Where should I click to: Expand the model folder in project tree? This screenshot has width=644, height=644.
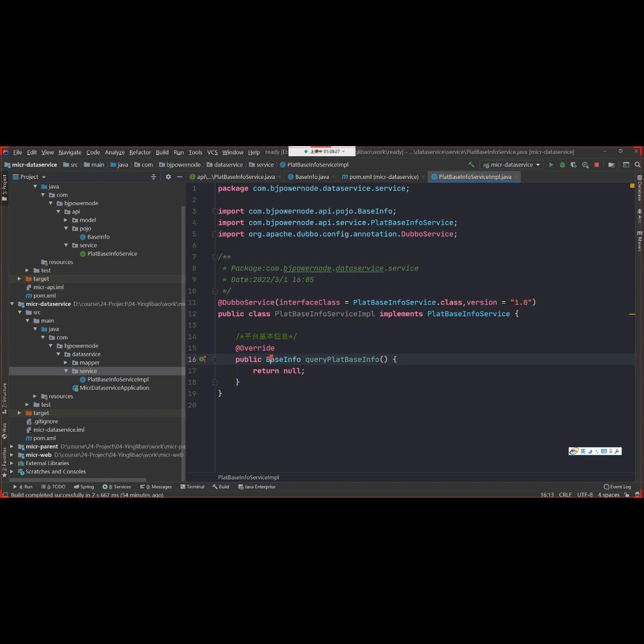66,220
